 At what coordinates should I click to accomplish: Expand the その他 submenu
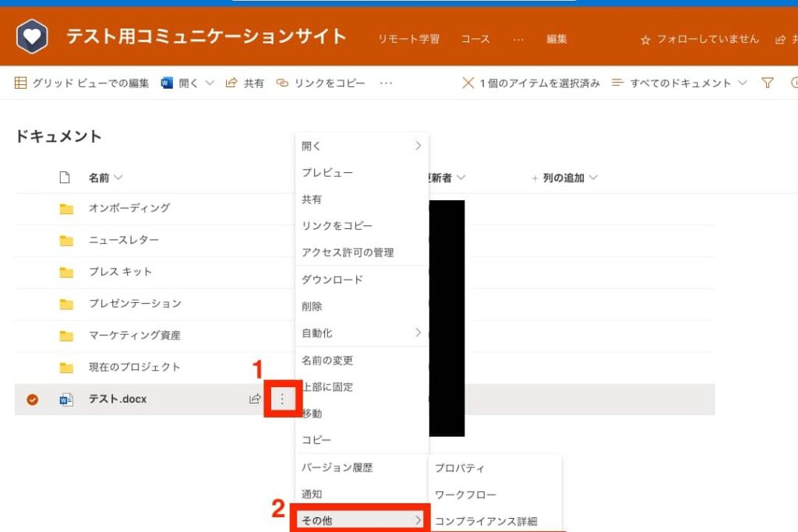pyautogui.click(x=360, y=520)
